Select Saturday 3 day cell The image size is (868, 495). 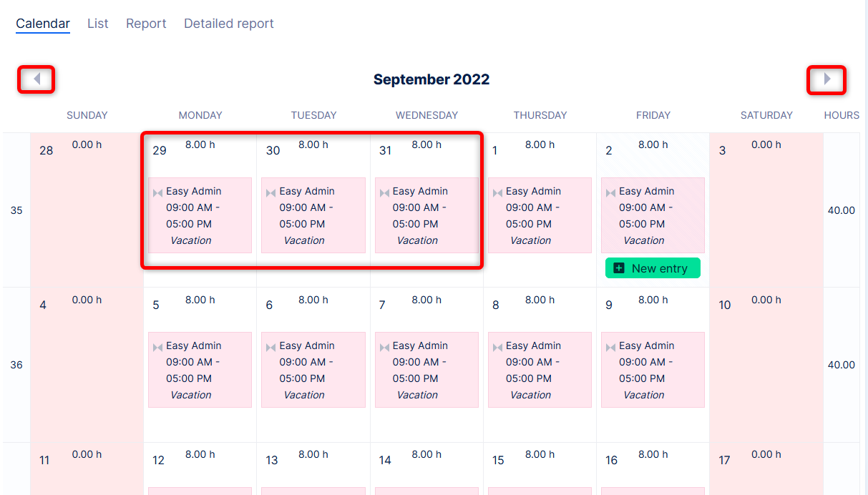coord(766,215)
